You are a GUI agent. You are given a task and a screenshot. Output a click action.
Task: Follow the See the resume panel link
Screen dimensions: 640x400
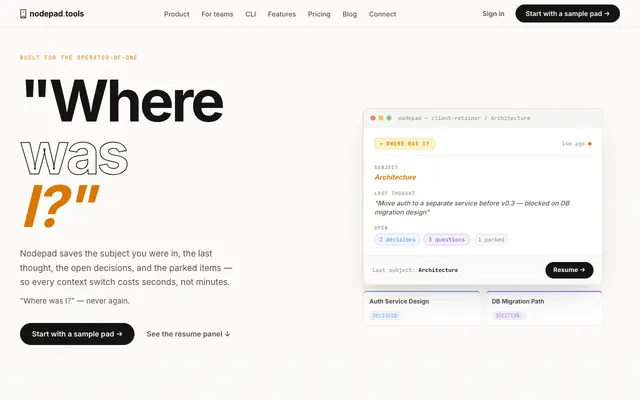(188, 334)
